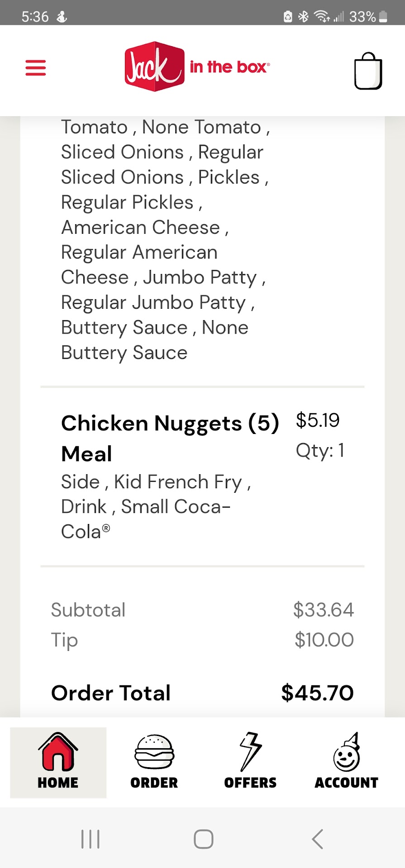Tap the Subtotal amount $33.64
Image resolution: width=405 pixels, height=868 pixels.
click(x=323, y=610)
